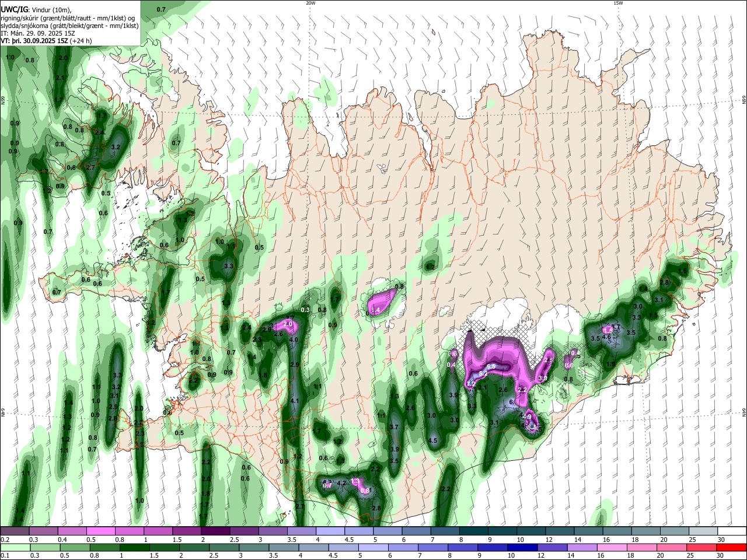Select the pale grey 25–30 snow swatch
This screenshot has height=560, width=747.
click(x=704, y=531)
